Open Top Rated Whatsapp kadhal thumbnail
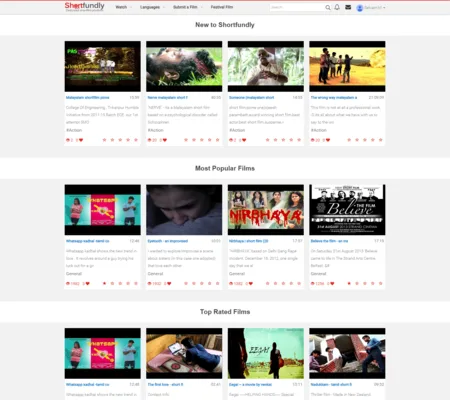 [x=103, y=353]
